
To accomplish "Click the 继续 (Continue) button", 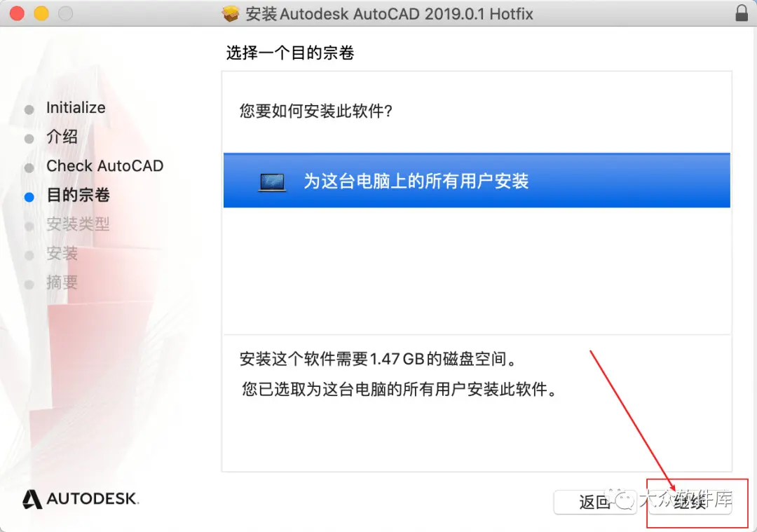I will [690, 502].
